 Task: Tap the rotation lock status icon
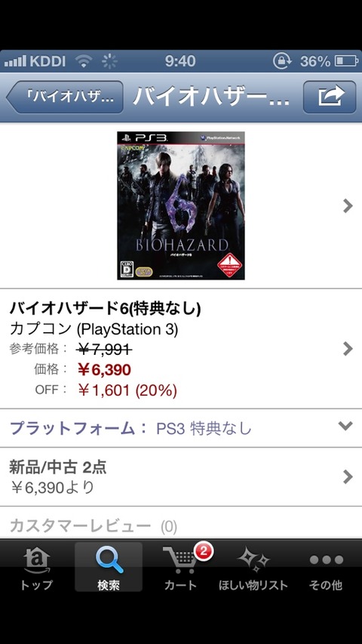(282, 61)
